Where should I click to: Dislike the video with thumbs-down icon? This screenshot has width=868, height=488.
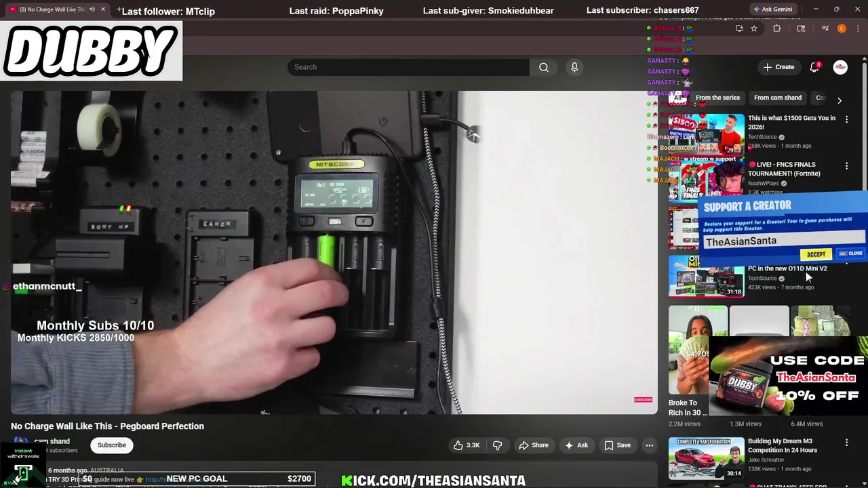tap(497, 445)
